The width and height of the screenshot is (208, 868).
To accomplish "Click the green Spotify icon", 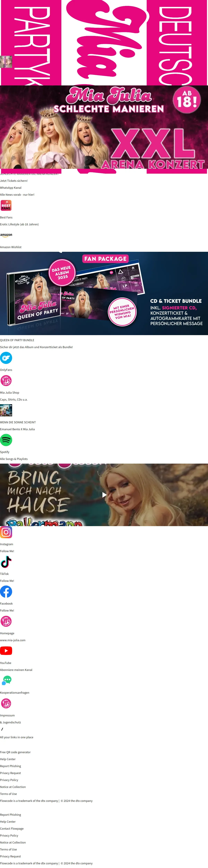I will tap(6, 440).
